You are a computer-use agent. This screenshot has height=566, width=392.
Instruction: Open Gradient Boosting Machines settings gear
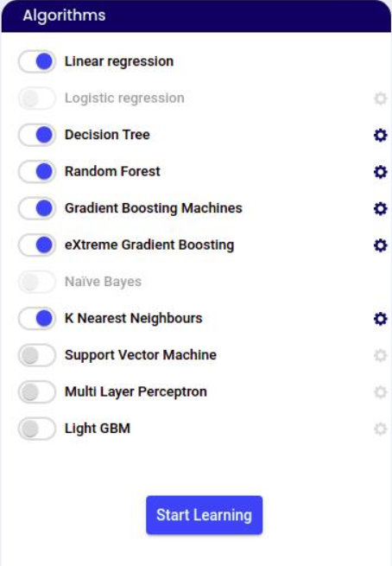click(x=380, y=208)
